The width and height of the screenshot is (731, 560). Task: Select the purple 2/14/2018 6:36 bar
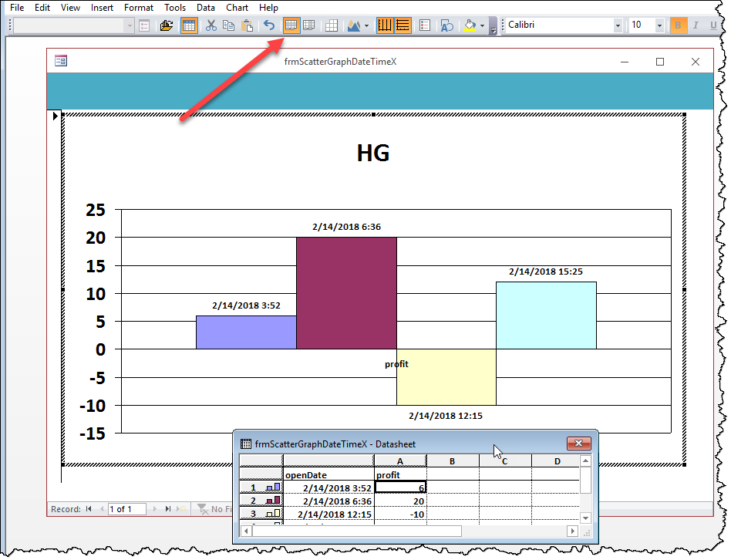point(346,293)
